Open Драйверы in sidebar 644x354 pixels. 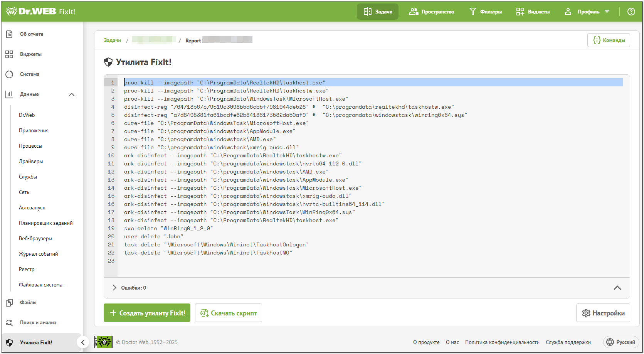tap(31, 161)
